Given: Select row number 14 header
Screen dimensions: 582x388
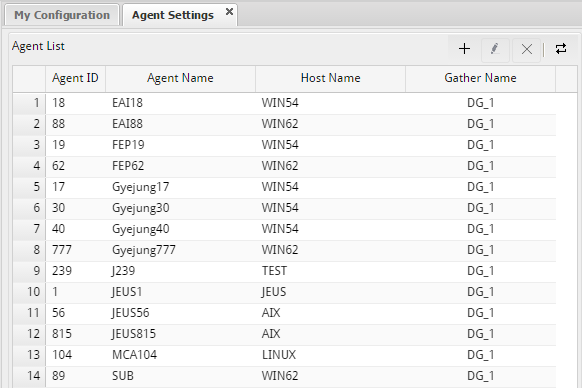Looking at the screenshot, I should pos(29,376).
